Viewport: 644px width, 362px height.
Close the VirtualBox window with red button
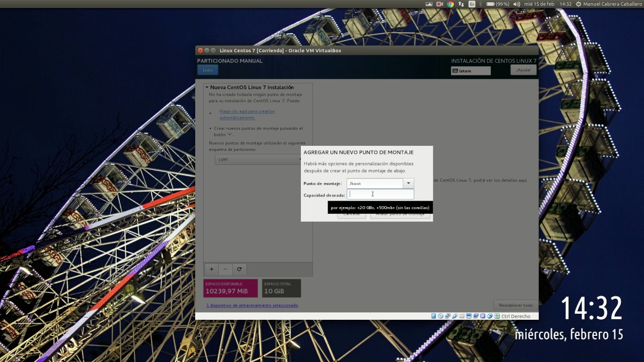tap(200, 50)
